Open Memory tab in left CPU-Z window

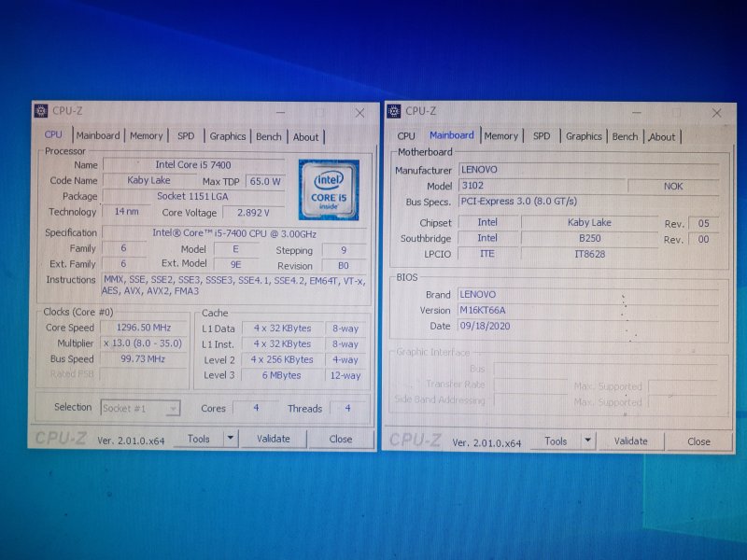point(147,136)
